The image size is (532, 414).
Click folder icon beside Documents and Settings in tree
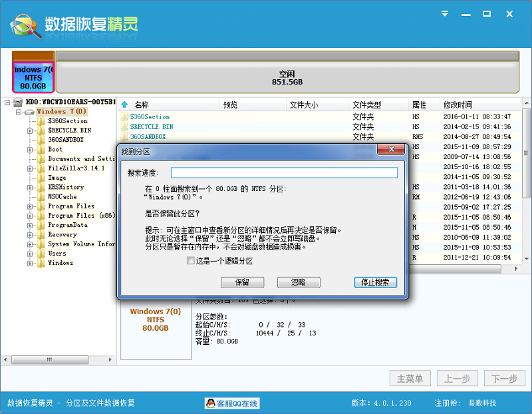(41, 159)
